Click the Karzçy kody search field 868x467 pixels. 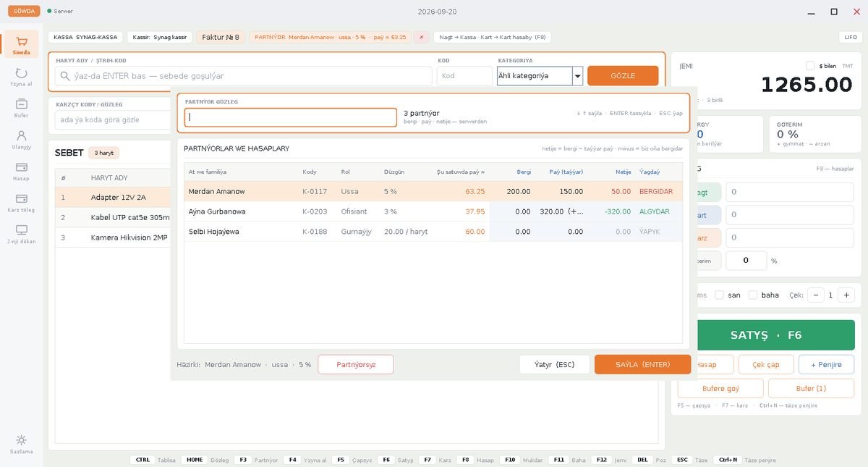[112, 119]
